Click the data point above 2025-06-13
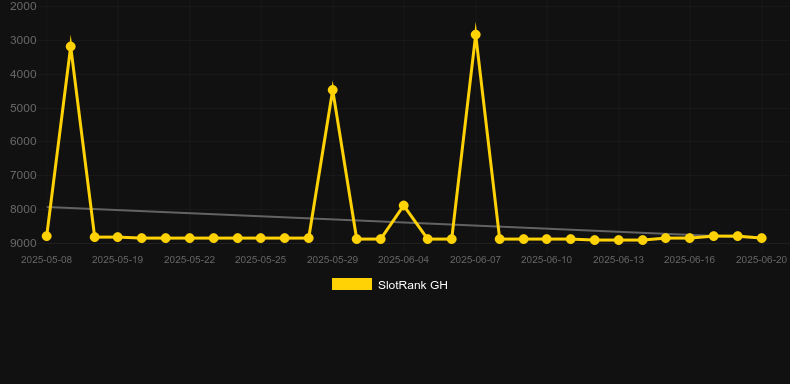The height and width of the screenshot is (384, 790). click(619, 240)
